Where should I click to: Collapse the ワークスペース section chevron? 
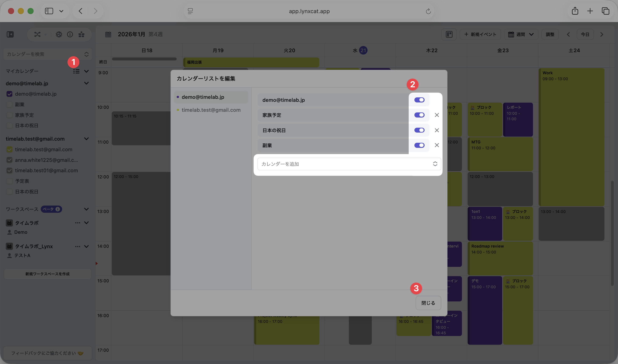[86, 209]
